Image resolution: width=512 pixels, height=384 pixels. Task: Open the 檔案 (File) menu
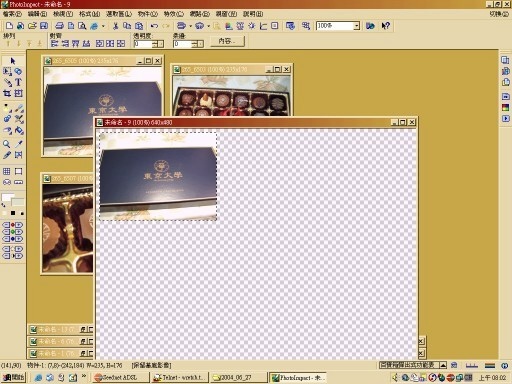click(x=12, y=14)
